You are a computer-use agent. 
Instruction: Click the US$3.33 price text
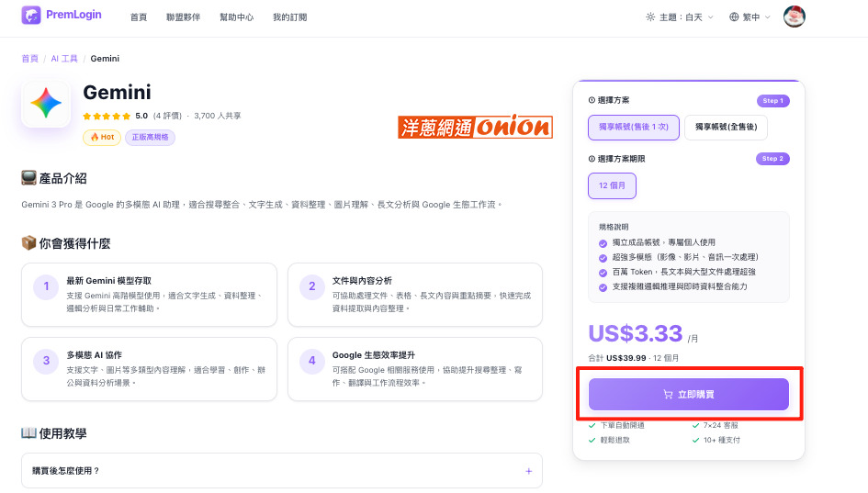click(x=635, y=333)
